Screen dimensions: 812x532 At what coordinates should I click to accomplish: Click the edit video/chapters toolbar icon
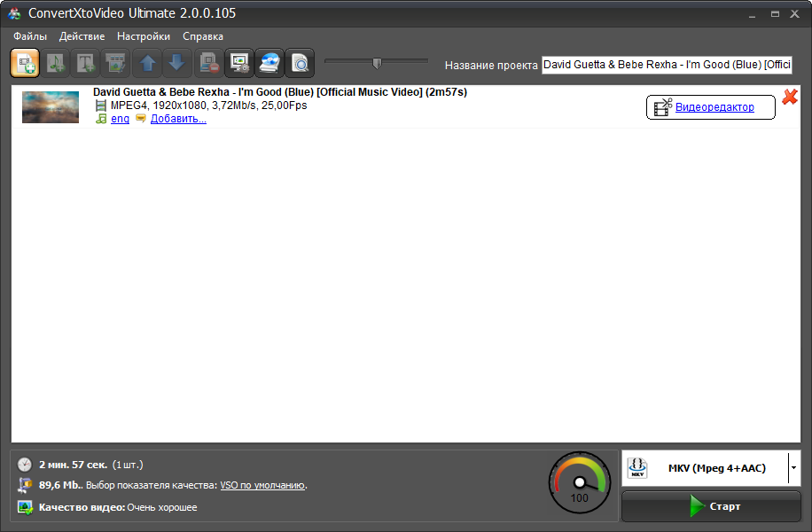pyautogui.click(x=116, y=63)
